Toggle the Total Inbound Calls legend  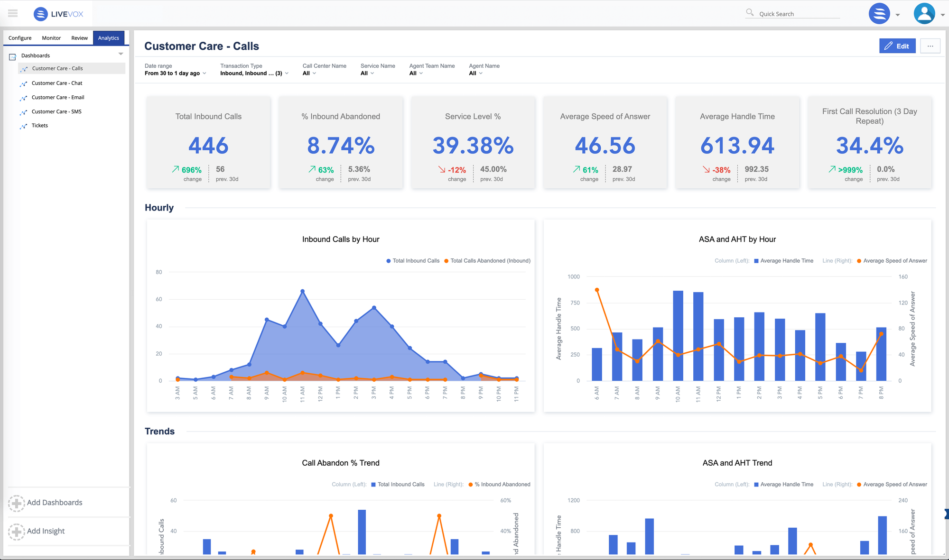(x=412, y=260)
